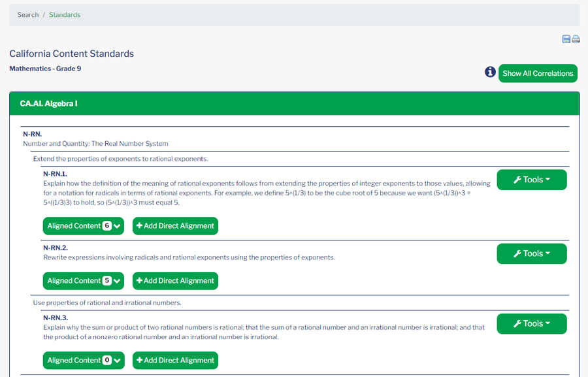Click 'Mathematics - Grade 9' subtitle
Image resolution: width=588 pixels, height=377 pixels.
[45, 69]
